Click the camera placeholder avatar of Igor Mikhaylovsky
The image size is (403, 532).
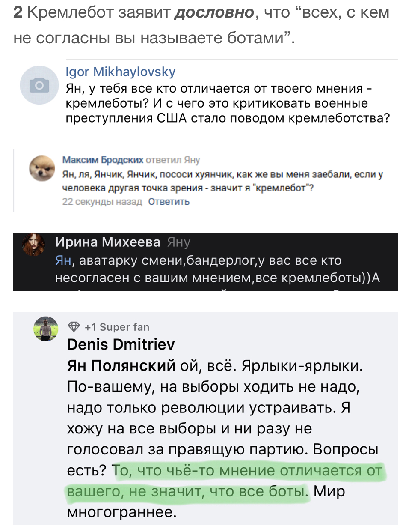pos(39,85)
